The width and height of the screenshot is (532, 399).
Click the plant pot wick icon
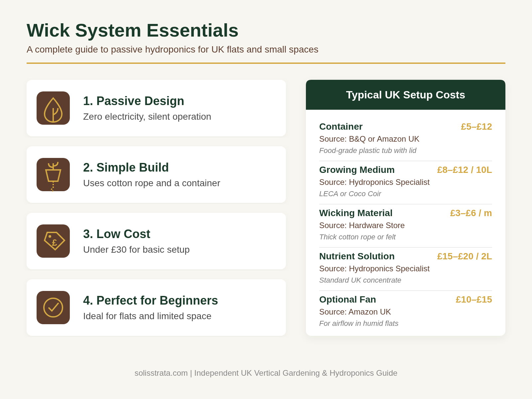click(x=53, y=175)
